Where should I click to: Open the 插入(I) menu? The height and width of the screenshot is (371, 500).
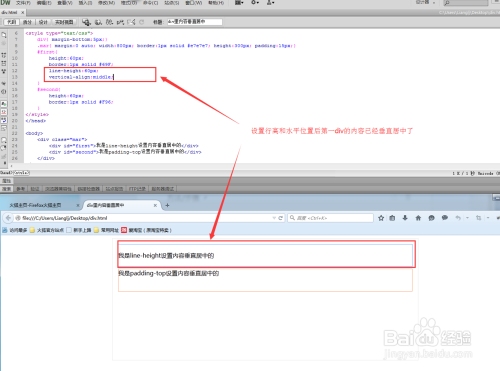[x=85, y=3]
